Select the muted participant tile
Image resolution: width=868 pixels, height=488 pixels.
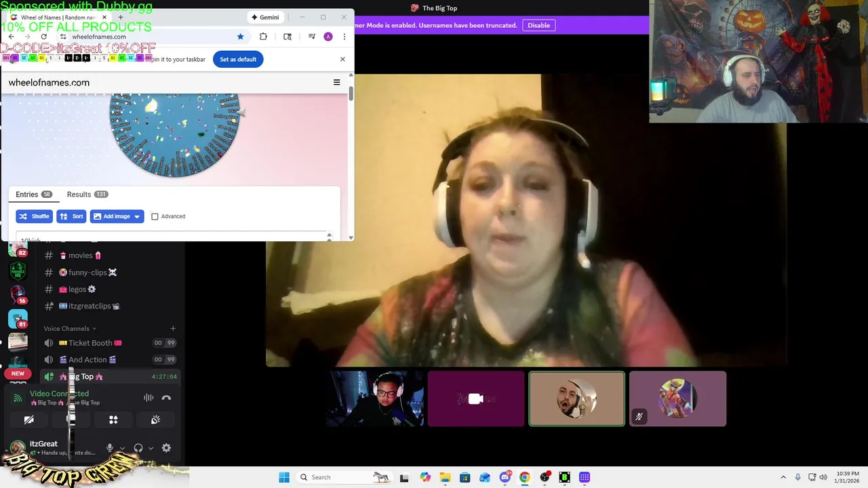tap(677, 399)
